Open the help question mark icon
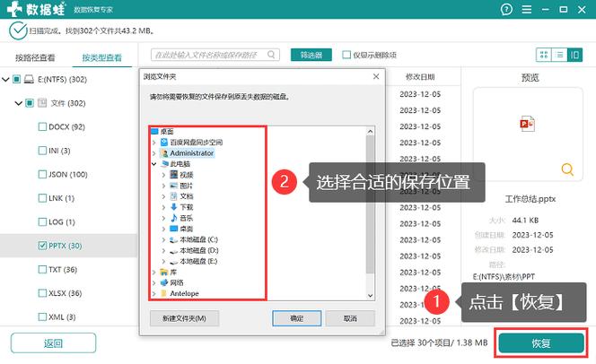 506,9
